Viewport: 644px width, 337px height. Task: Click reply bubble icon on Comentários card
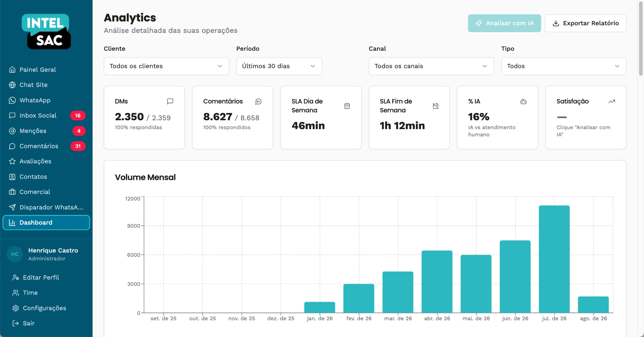pos(258,101)
